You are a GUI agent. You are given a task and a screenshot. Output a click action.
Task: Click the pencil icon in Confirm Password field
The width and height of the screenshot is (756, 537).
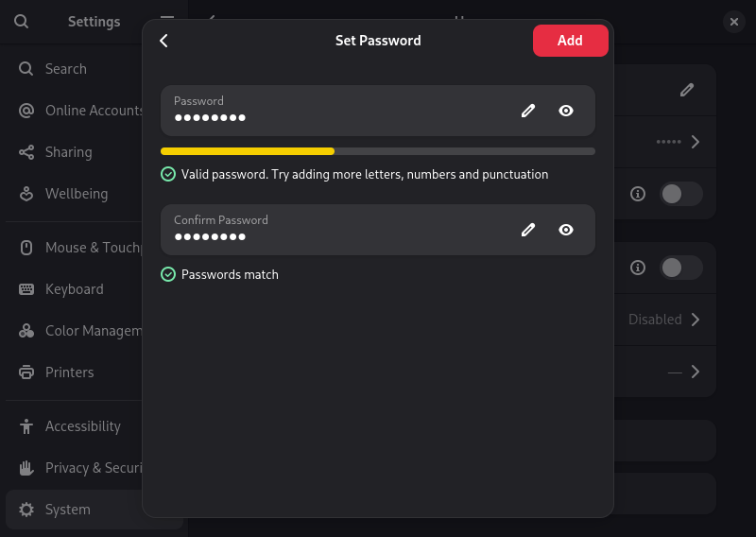[x=528, y=230]
